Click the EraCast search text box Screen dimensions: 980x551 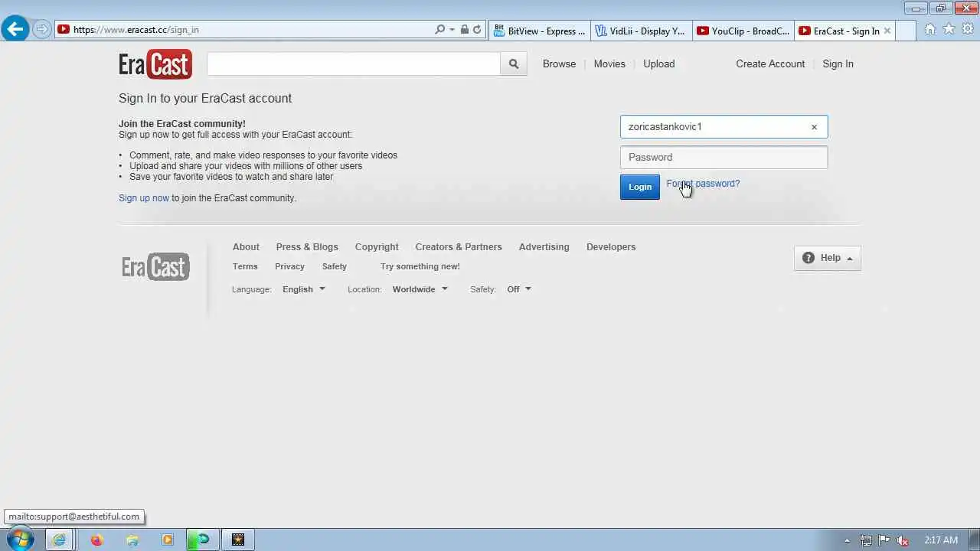pyautogui.click(x=353, y=64)
